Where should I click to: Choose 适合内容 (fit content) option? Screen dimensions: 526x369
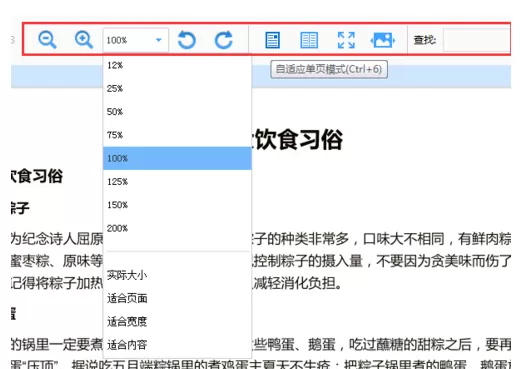click(x=177, y=345)
